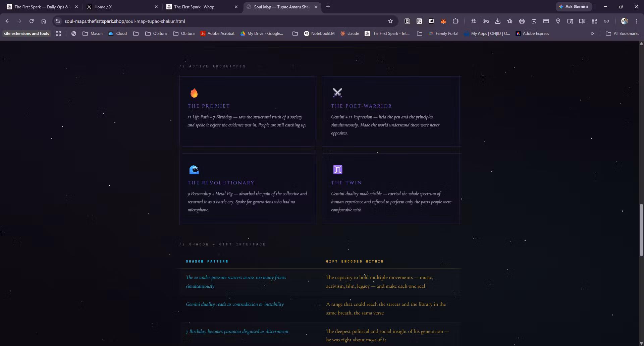Open payment methods card icon
This screenshot has height=346, width=644.
click(x=546, y=21)
